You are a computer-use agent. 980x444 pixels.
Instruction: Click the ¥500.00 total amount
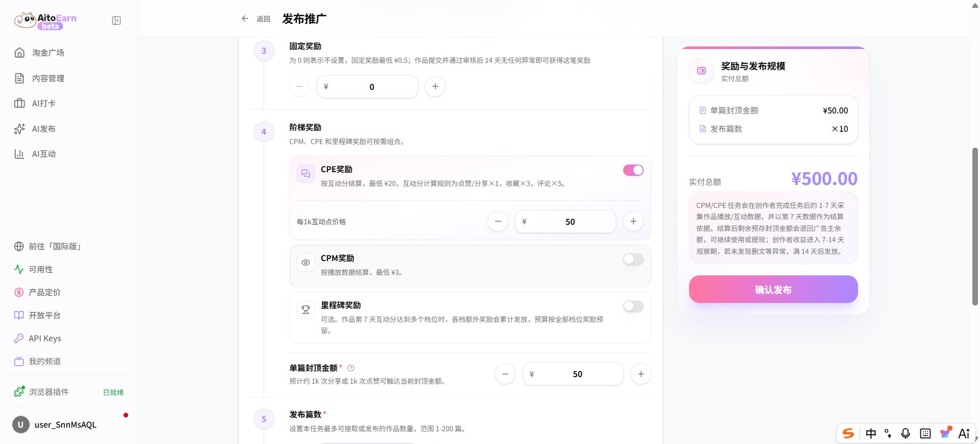coord(824,179)
